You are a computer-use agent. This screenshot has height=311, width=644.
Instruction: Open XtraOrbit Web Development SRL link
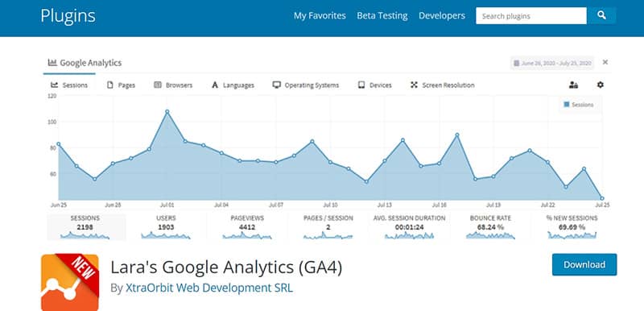click(x=209, y=288)
